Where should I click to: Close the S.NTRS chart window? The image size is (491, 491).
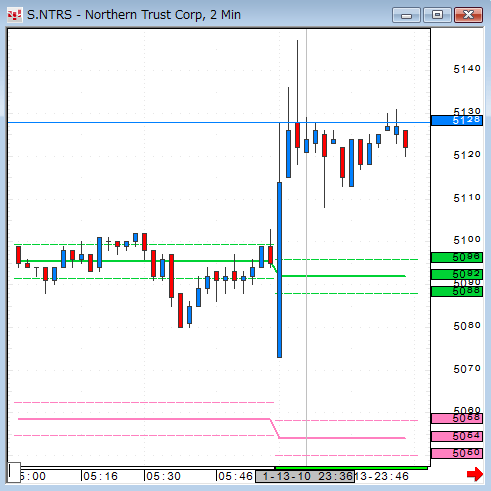[468, 15]
